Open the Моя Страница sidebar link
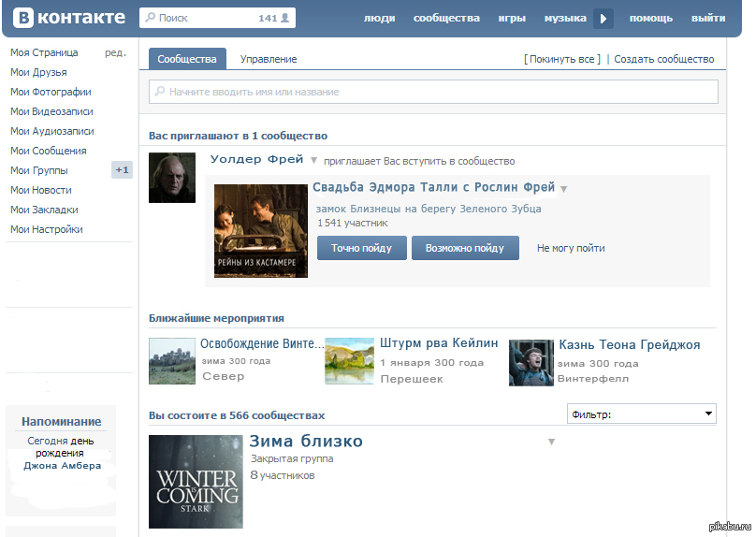This screenshot has width=756, height=537. point(44,52)
